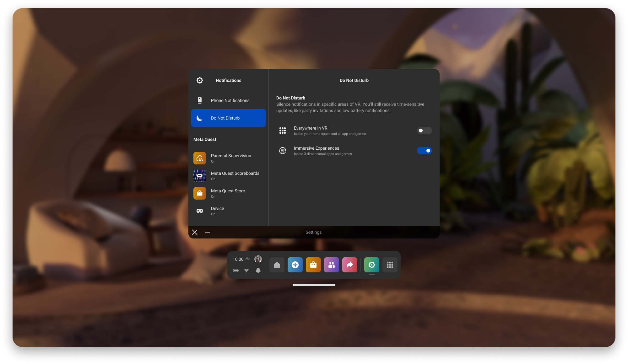
Task: Click gear icon beside Notifications header
Action: pos(200,80)
